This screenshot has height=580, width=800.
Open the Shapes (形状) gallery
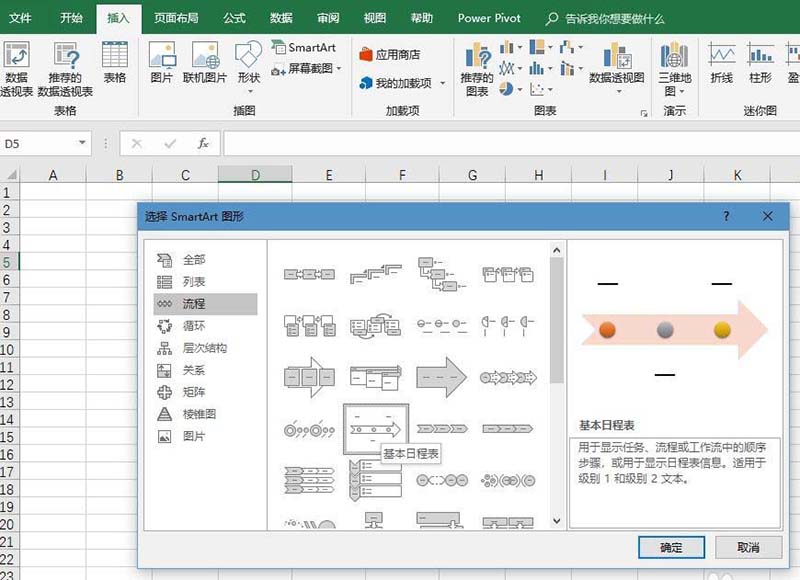coord(249,66)
